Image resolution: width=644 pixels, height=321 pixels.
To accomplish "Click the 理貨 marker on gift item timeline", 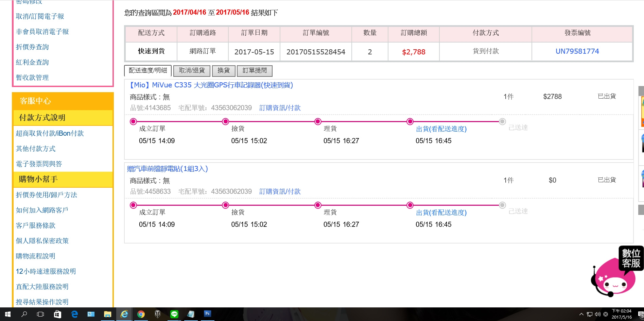I will coord(318,205).
